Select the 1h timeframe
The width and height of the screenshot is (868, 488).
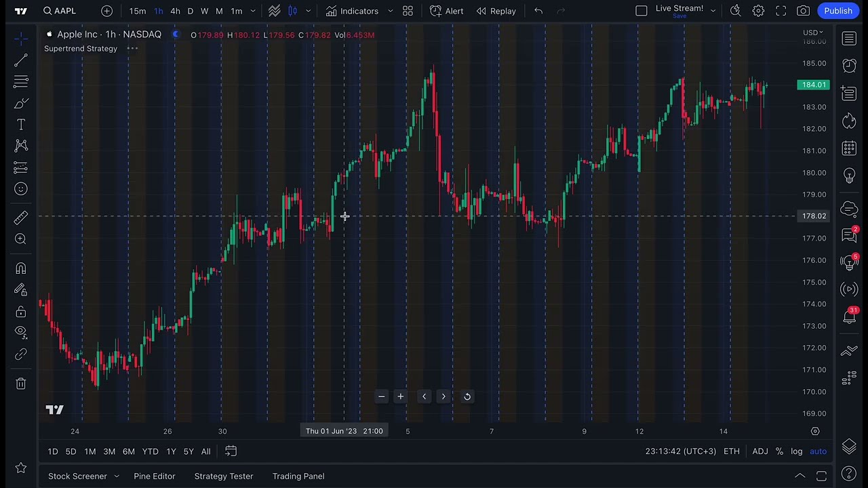(x=158, y=11)
